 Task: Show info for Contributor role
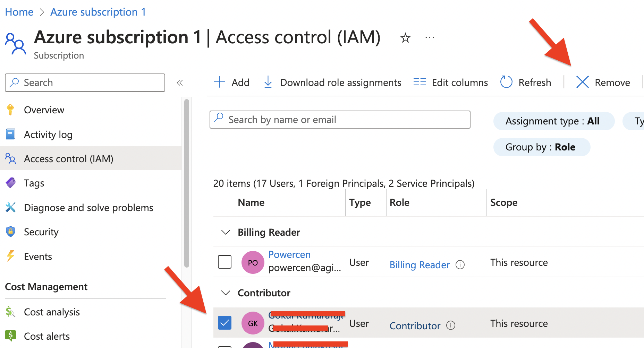451,325
